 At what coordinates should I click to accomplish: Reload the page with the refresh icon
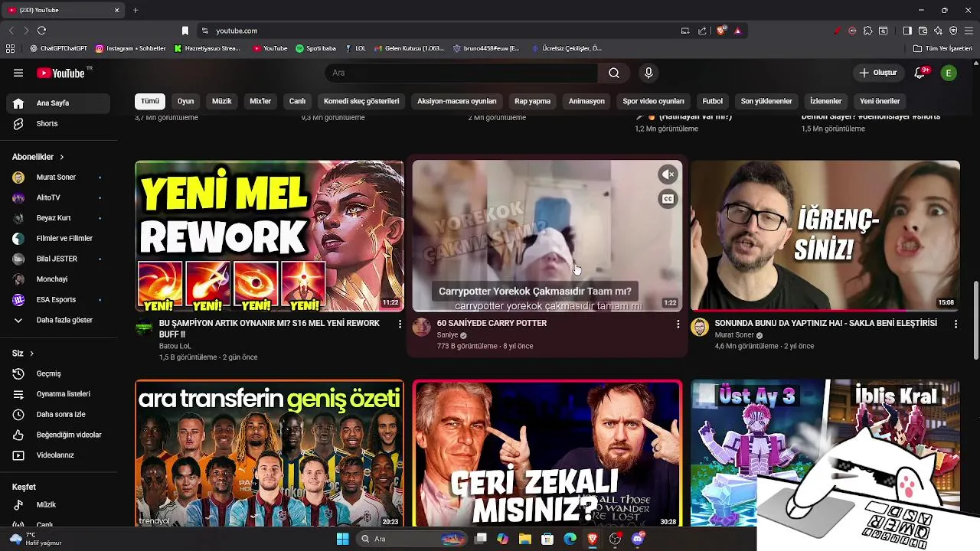pos(41,31)
